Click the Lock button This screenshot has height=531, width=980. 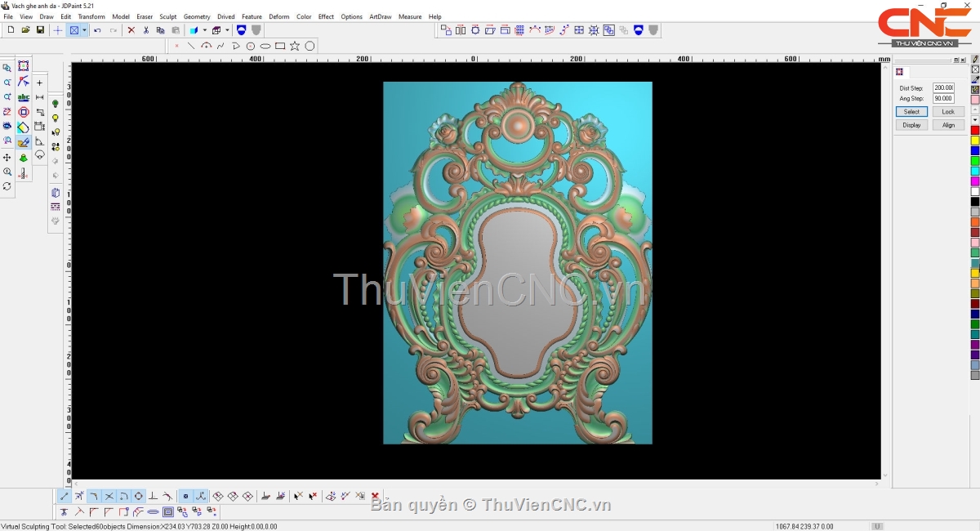point(947,112)
